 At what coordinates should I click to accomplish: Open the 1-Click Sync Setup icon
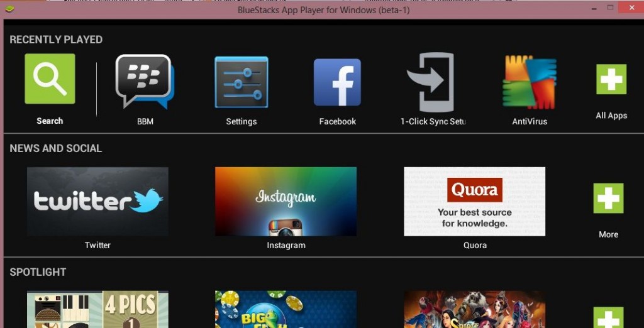pos(431,82)
